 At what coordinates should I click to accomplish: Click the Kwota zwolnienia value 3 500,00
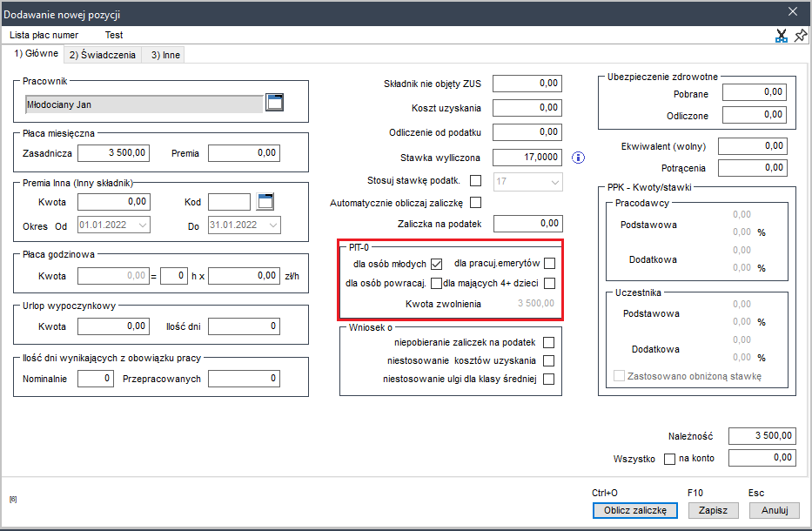pyautogui.click(x=536, y=303)
